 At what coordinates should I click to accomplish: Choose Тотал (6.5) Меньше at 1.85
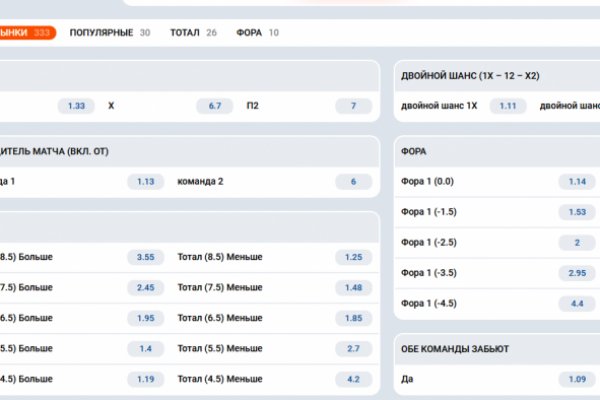click(353, 318)
